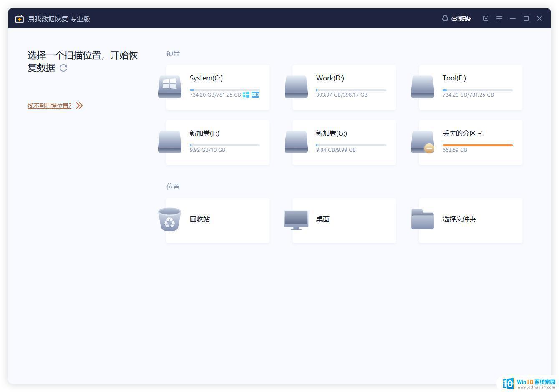Image resolution: width=559 pixels, height=392 pixels.
Task: Select the Work(D:) drive name
Action: (330, 78)
